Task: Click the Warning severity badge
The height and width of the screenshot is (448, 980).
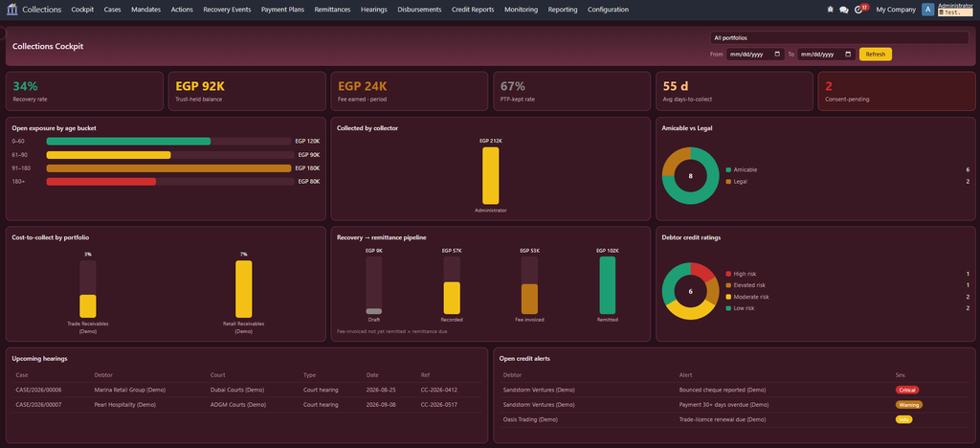Action: click(909, 405)
